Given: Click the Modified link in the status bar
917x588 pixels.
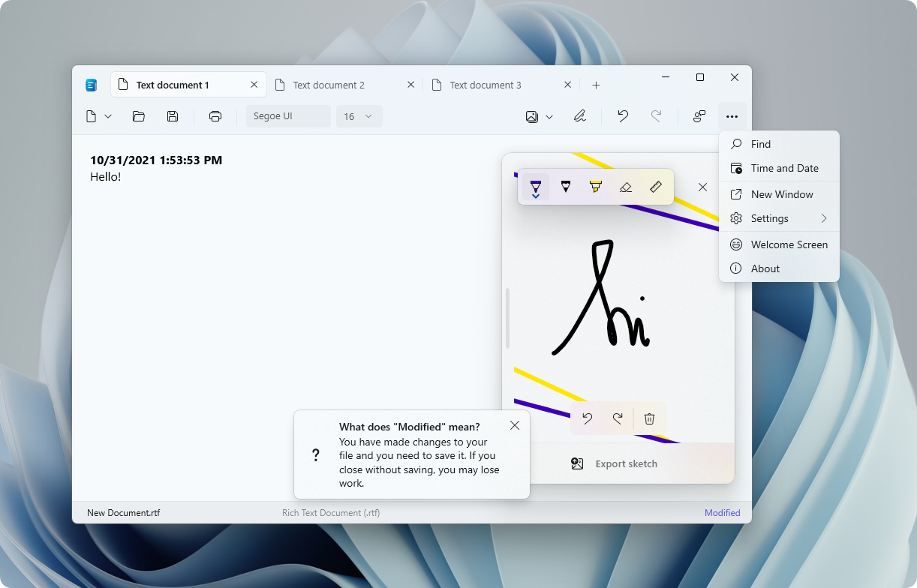Looking at the screenshot, I should click(x=722, y=512).
